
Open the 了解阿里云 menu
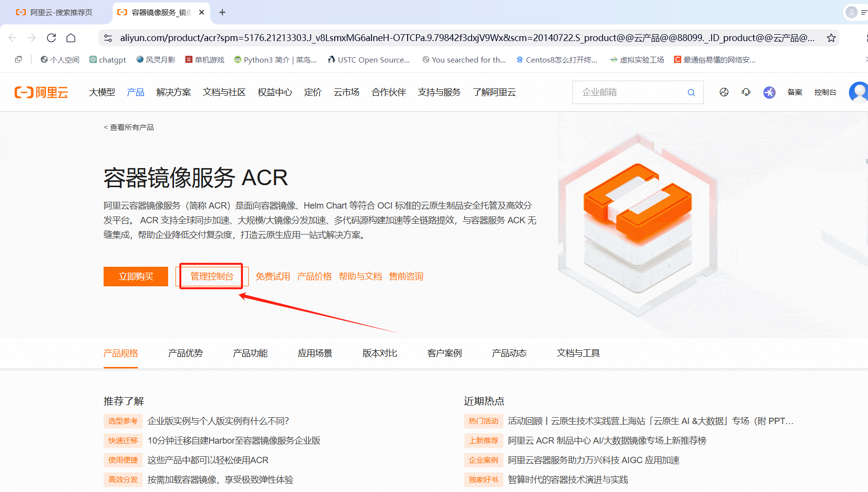click(494, 92)
